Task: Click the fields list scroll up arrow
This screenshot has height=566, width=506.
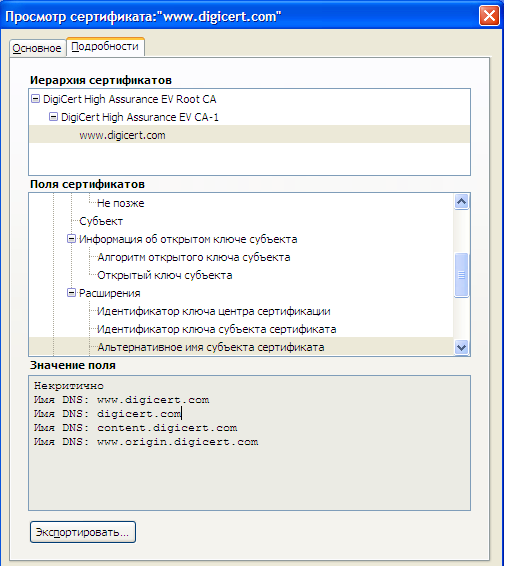Action: click(462, 201)
